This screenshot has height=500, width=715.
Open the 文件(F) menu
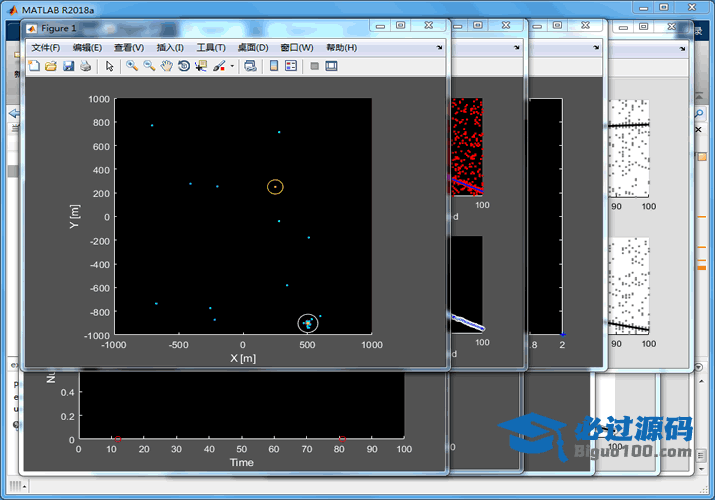[46, 47]
